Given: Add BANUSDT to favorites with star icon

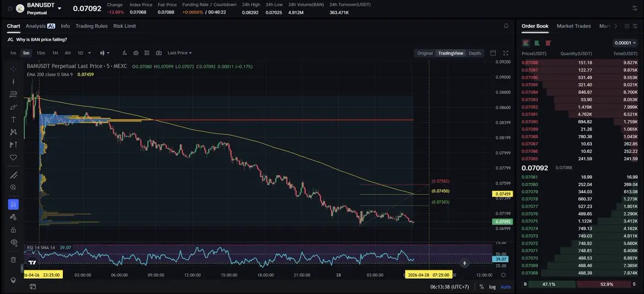Looking at the screenshot, I should click(10, 8).
